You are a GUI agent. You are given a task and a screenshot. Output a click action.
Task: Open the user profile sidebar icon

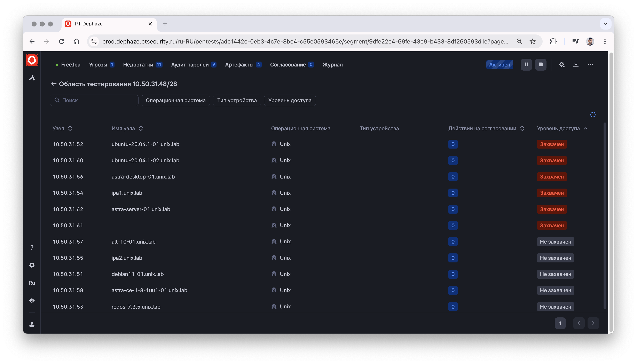click(x=32, y=324)
